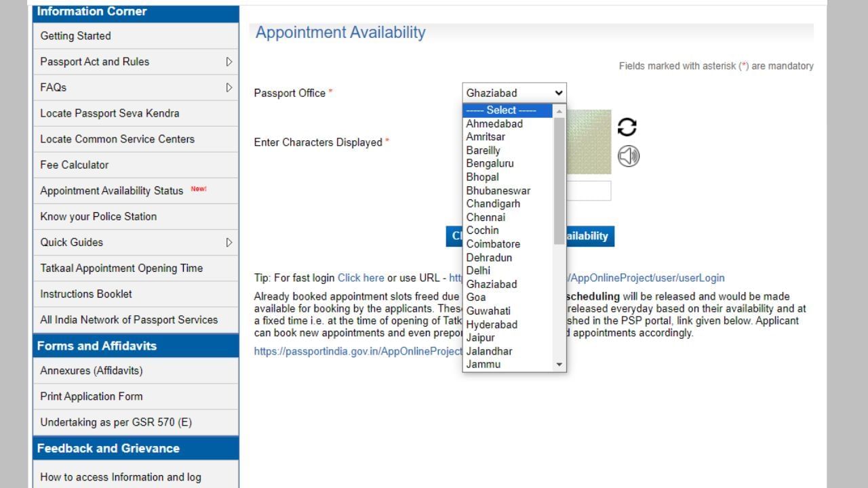Image resolution: width=868 pixels, height=488 pixels.
Task: Open Getting Started menu item
Action: pyautogui.click(x=75, y=36)
